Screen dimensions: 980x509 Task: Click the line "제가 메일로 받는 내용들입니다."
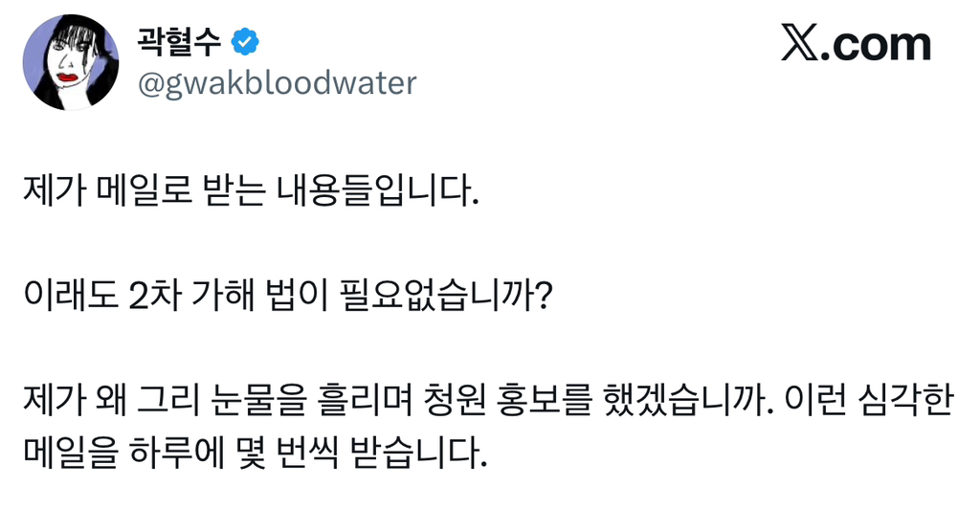pos(249,193)
